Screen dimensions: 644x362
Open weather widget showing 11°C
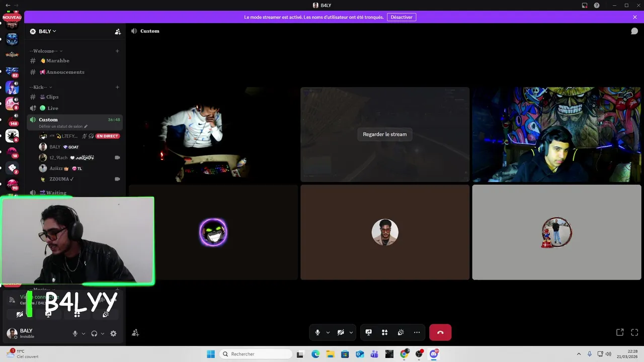pyautogui.click(x=23, y=354)
